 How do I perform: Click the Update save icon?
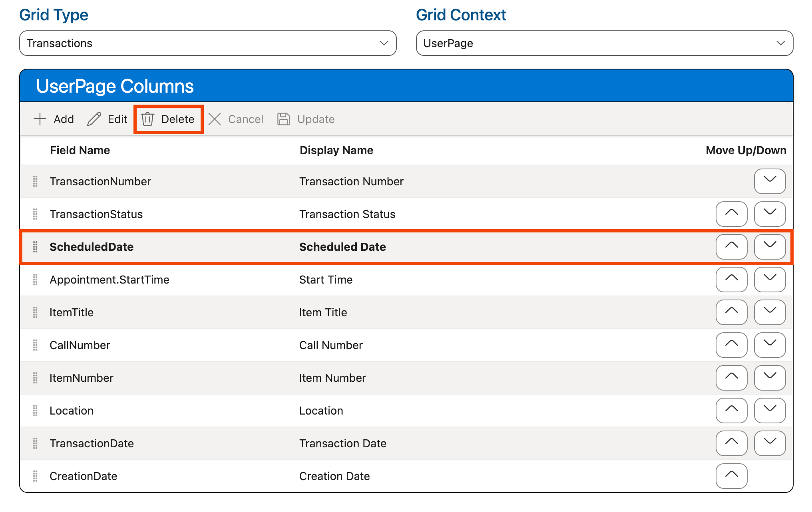tap(283, 119)
